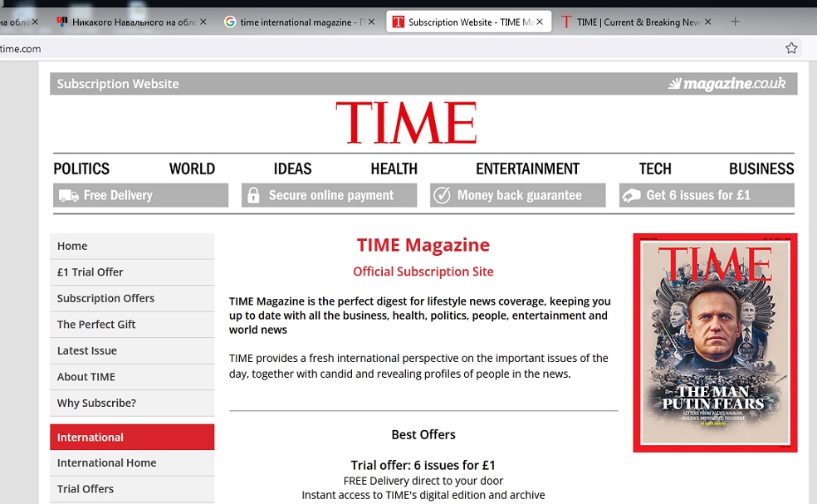Image resolution: width=817 pixels, height=504 pixels.
Task: Close the Никакого Навального tab
Action: click(x=203, y=22)
